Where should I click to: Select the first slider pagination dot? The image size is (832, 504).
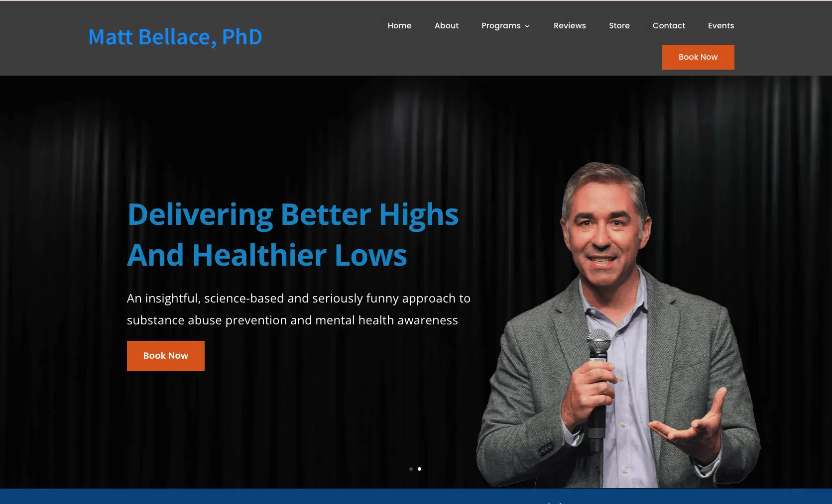[411, 469]
